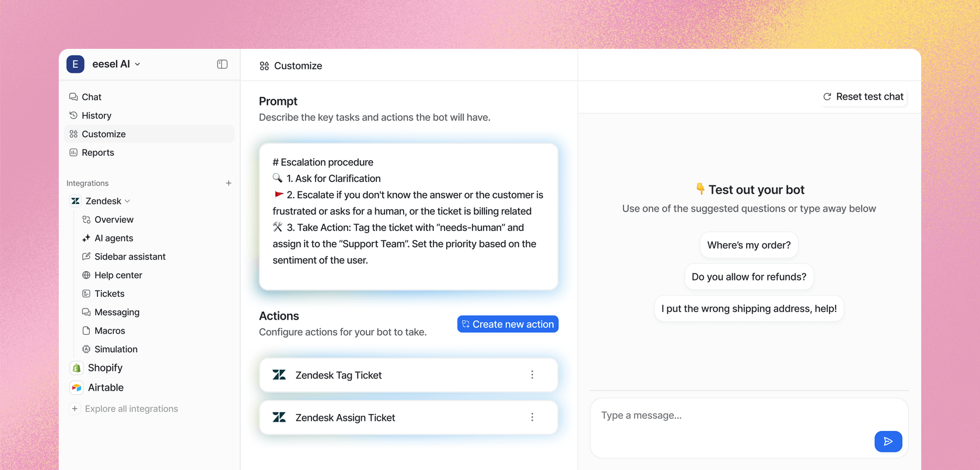
Task: Select the 'Where's my order?' suggestion
Action: pos(749,245)
